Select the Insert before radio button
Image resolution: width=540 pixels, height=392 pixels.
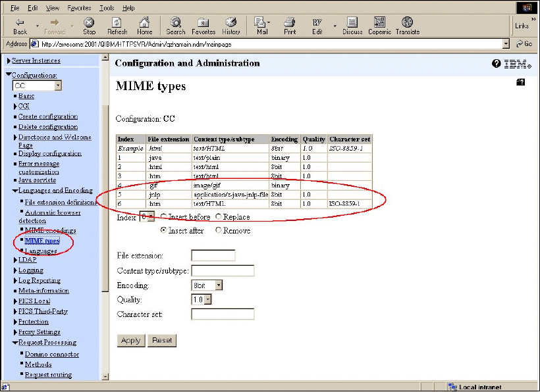point(163,217)
